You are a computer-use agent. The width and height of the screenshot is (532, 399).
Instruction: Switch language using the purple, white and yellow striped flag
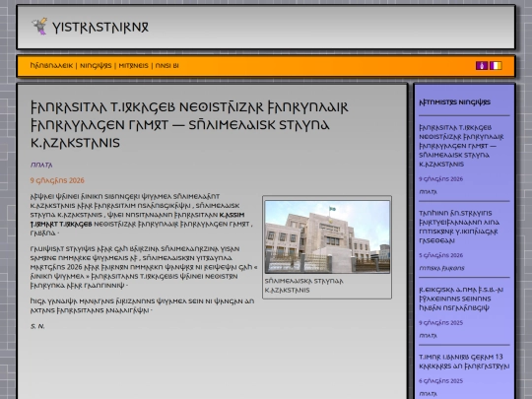[496, 65]
